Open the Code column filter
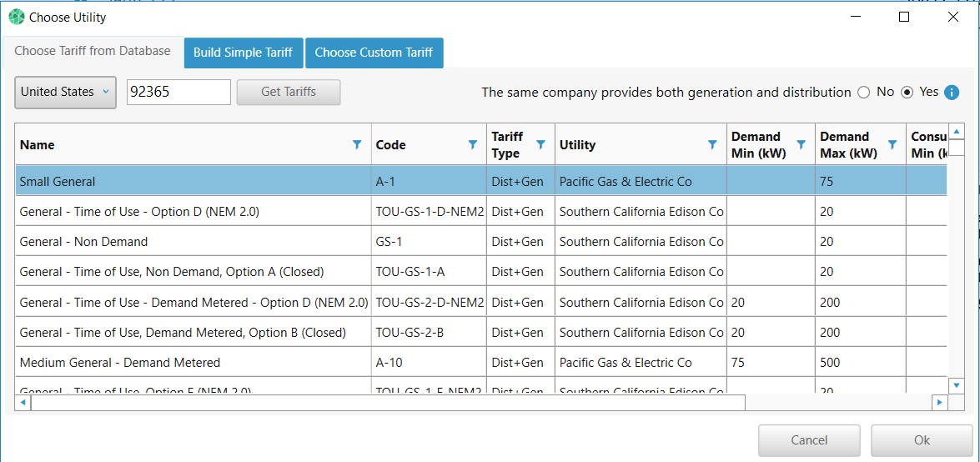The height and width of the screenshot is (462, 980). (473, 145)
